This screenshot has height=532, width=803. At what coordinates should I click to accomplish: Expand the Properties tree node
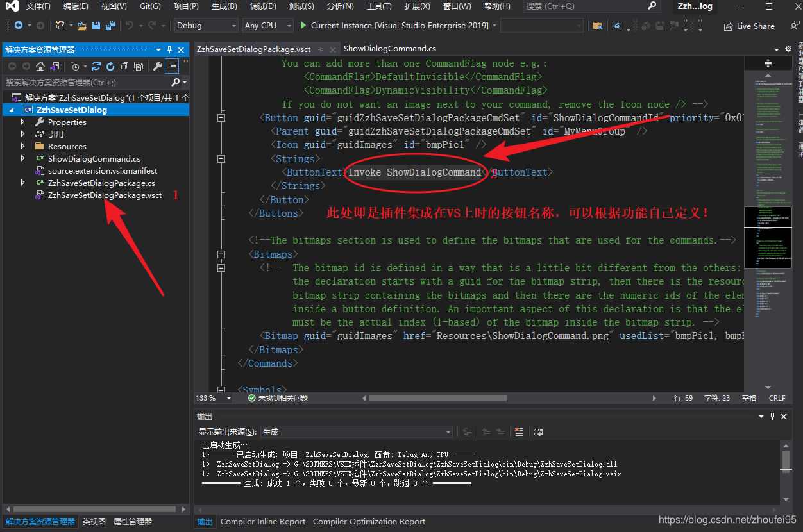pos(23,122)
